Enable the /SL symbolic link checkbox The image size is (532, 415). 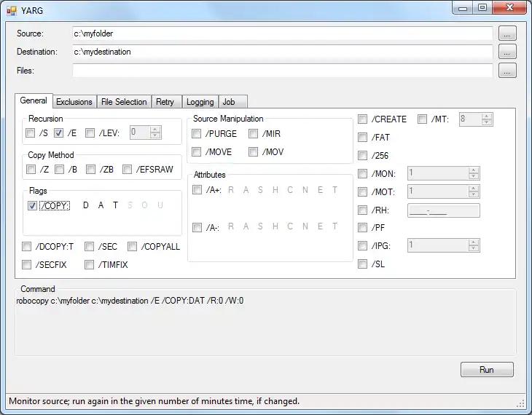pyautogui.click(x=363, y=264)
